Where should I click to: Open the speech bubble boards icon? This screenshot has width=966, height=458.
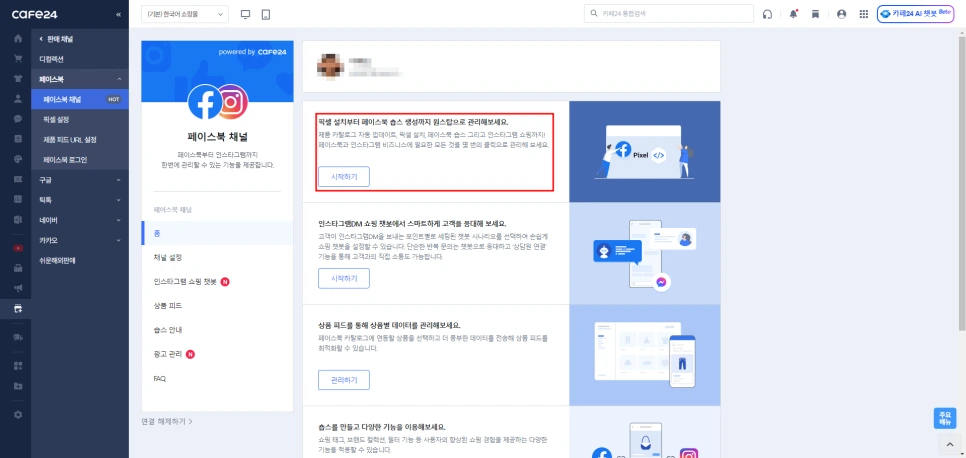point(18,119)
